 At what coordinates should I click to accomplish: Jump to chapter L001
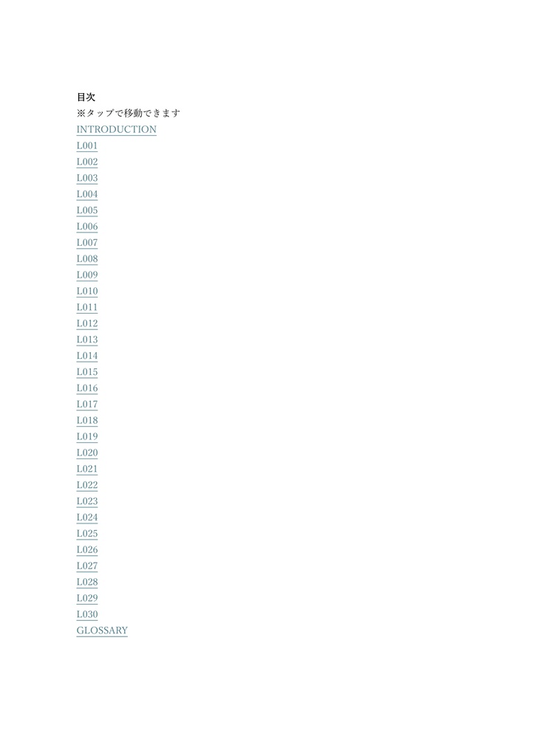pos(87,145)
